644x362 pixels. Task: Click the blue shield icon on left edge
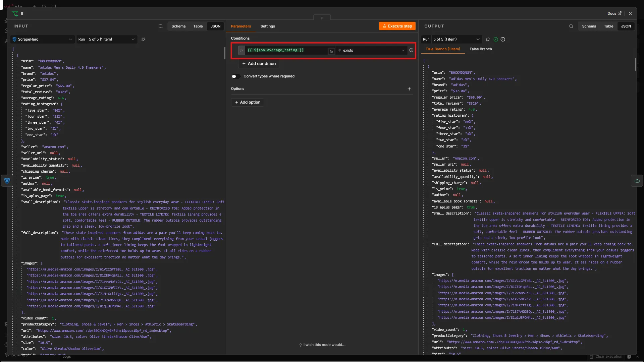pyautogui.click(x=7, y=181)
